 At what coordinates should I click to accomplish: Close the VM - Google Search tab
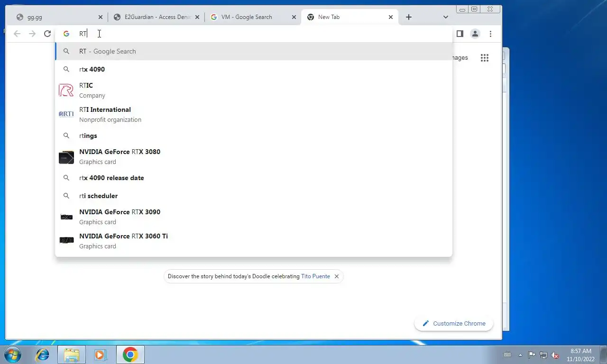294,17
